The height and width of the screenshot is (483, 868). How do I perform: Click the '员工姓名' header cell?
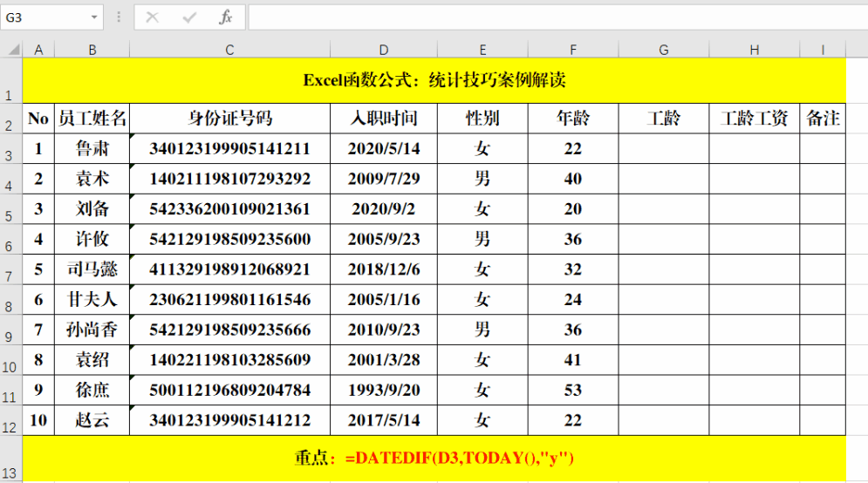pyautogui.click(x=92, y=119)
